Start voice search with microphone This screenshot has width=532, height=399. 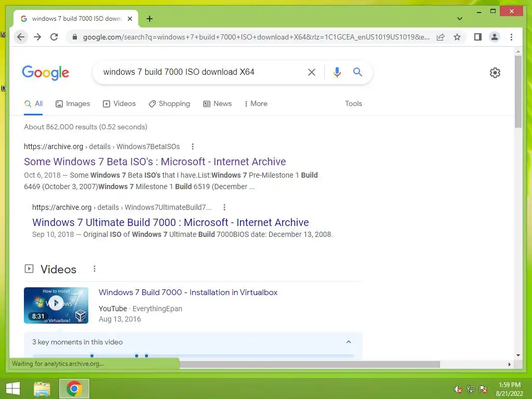(x=337, y=72)
